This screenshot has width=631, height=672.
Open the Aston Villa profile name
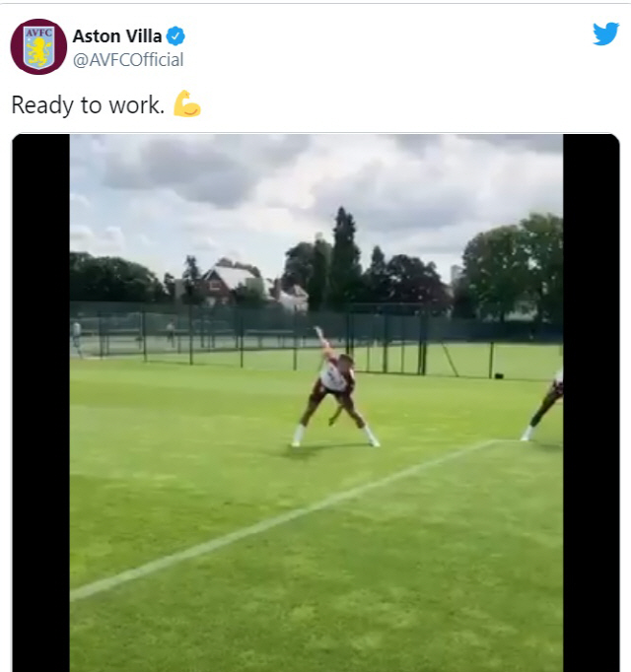[x=117, y=36]
